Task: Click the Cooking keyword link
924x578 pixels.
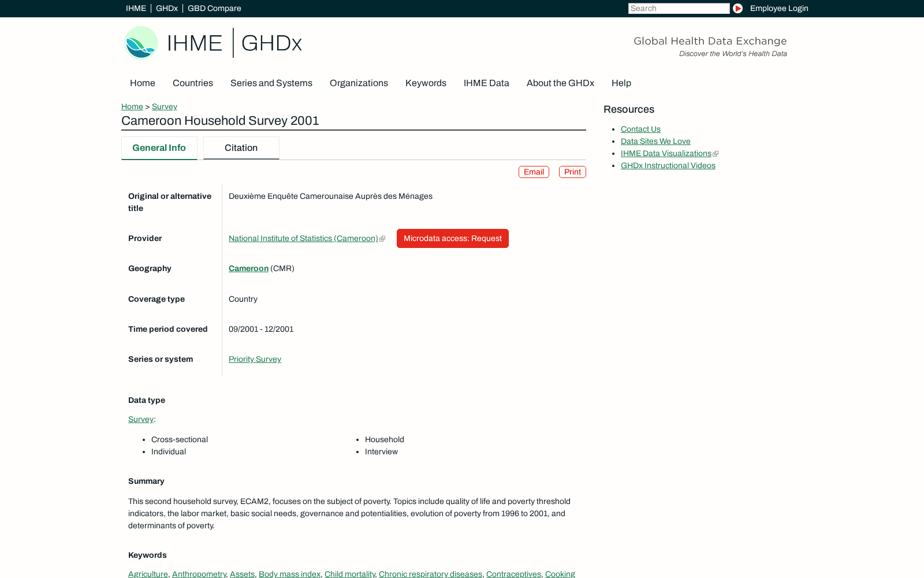Action: point(560,574)
